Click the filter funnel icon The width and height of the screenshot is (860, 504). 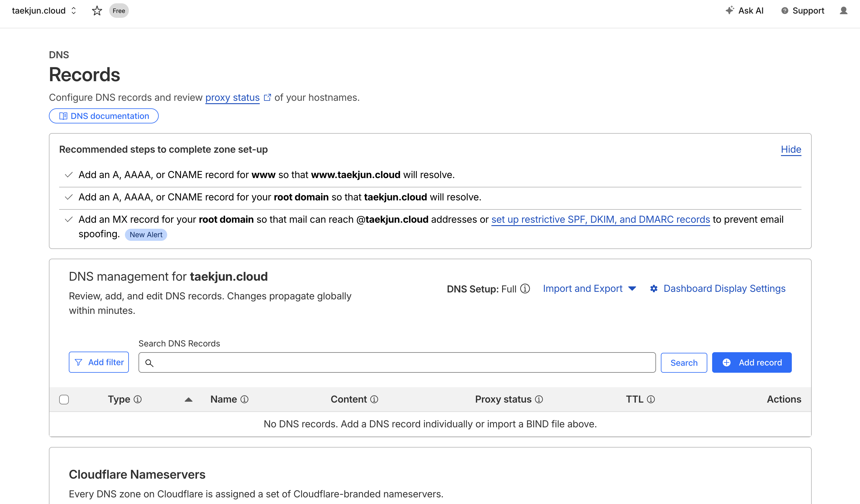(x=78, y=362)
